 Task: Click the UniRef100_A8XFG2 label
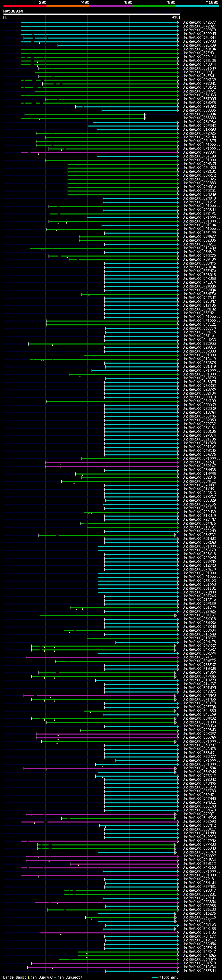[x=199, y=535]
